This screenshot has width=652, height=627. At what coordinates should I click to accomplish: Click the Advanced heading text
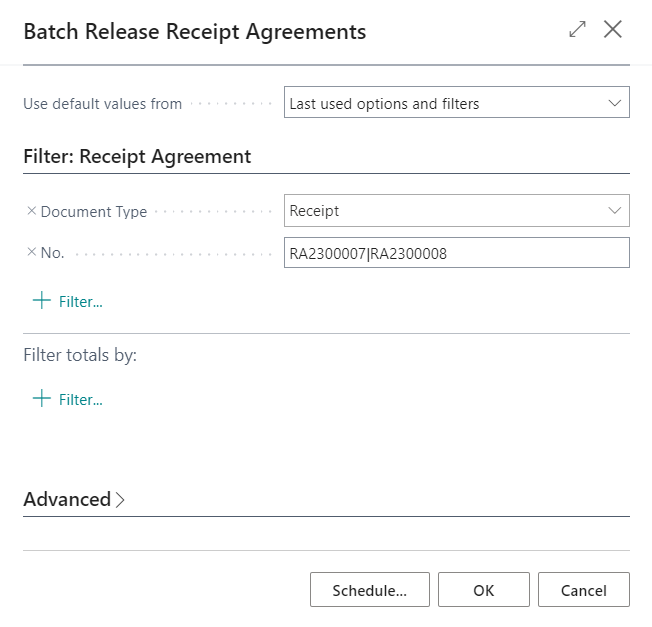point(67,499)
